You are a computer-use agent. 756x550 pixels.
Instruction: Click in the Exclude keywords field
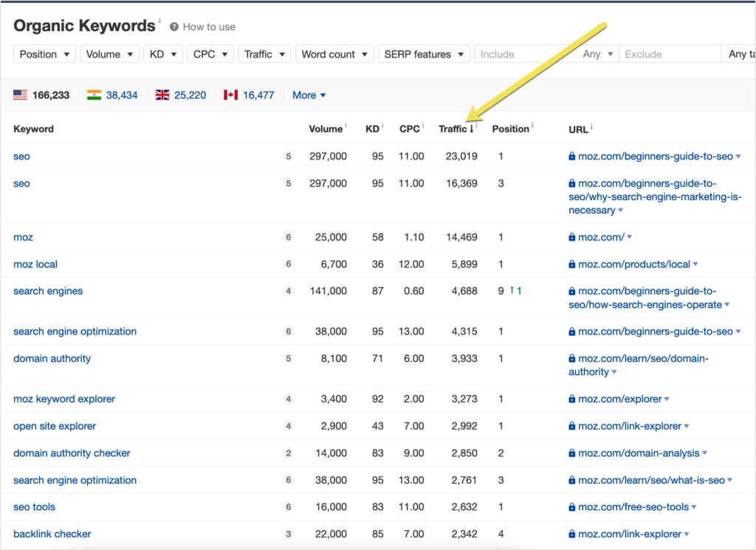point(670,54)
